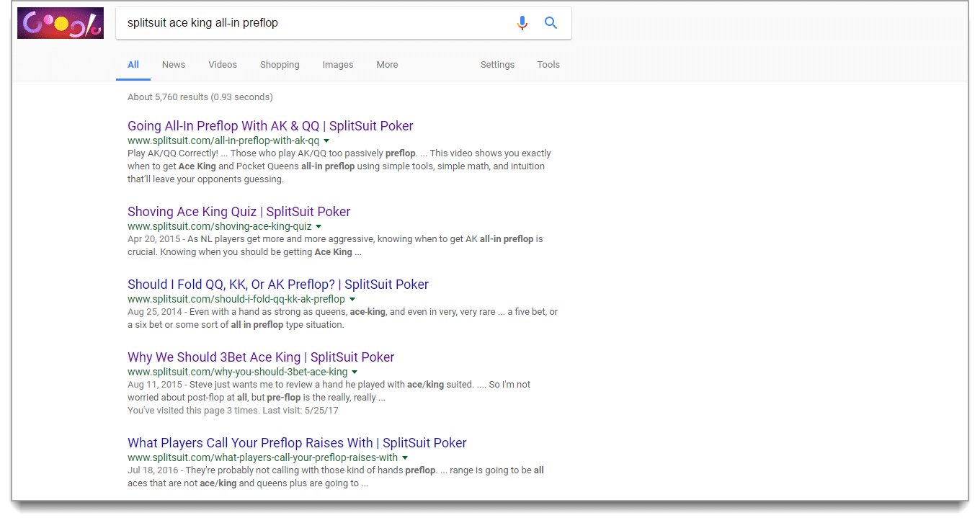
Task: Click the URL www.splitsuit.com/what-players-call-your-preflop-raises-with
Action: [263, 457]
